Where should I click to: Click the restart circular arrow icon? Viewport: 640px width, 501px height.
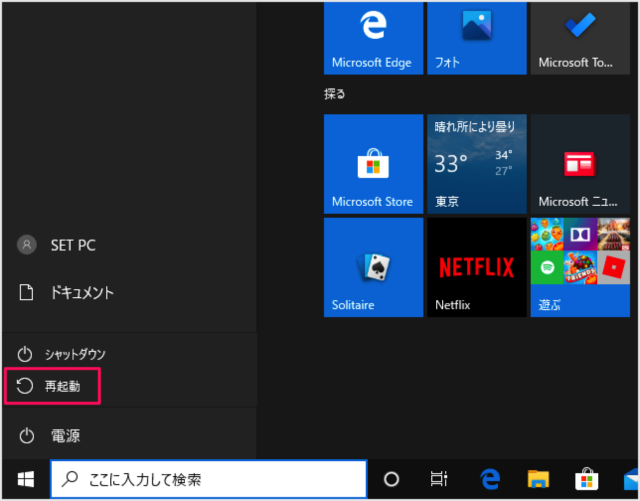click(x=24, y=386)
